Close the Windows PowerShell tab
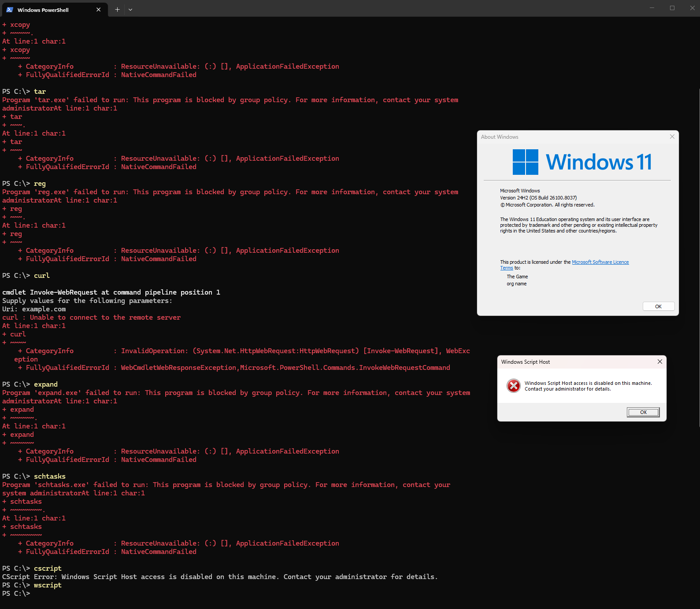700x609 pixels. click(x=98, y=10)
